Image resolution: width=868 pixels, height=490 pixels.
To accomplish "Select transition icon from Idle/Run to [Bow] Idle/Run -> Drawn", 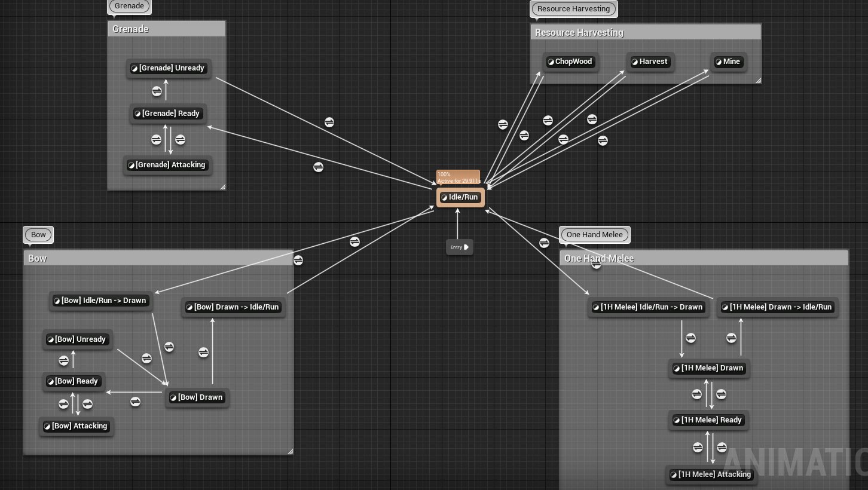I will click(x=298, y=260).
